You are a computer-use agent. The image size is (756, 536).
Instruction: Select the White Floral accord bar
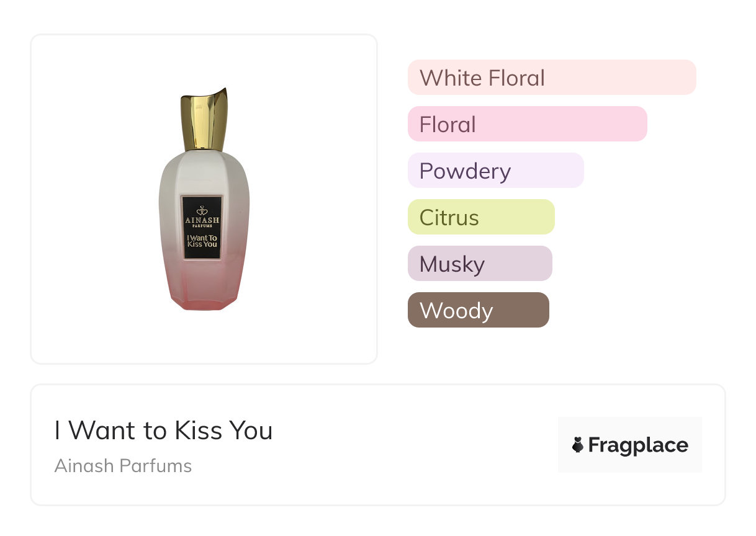pyautogui.click(x=552, y=78)
